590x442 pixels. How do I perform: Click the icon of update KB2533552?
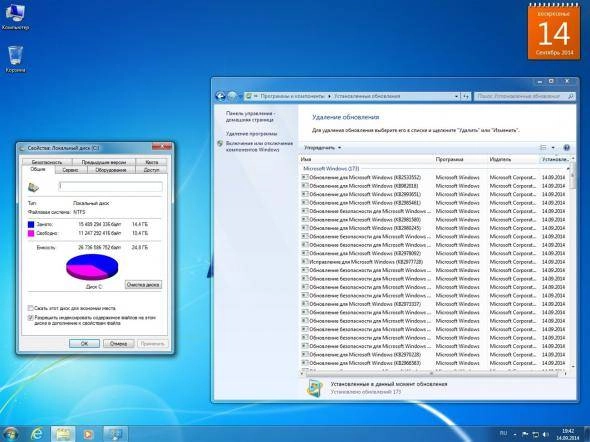(305, 177)
